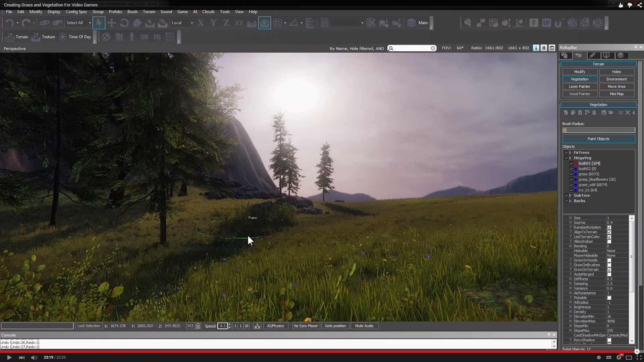Lock movement to the XY plane
The image size is (644, 362).
tap(239, 23)
